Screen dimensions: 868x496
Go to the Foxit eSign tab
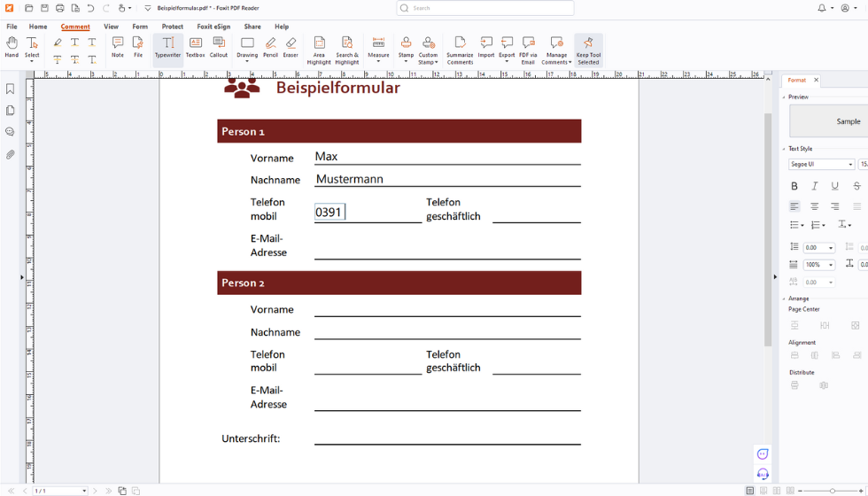click(213, 27)
